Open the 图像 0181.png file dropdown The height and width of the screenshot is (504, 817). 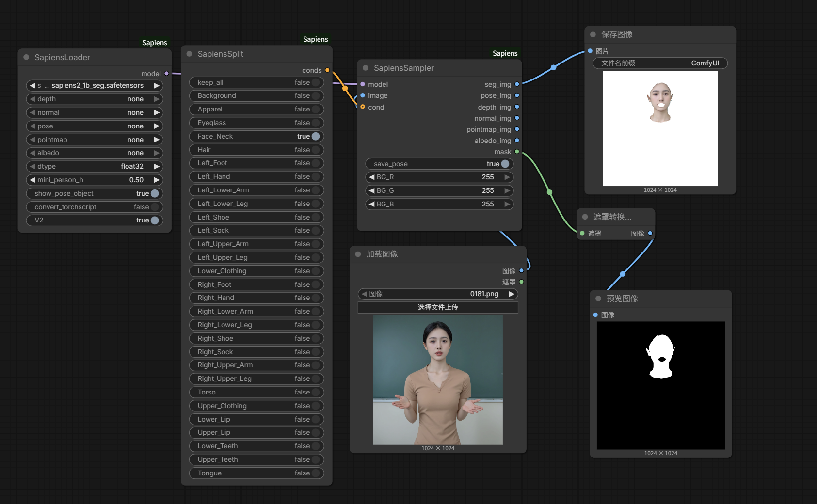point(438,294)
